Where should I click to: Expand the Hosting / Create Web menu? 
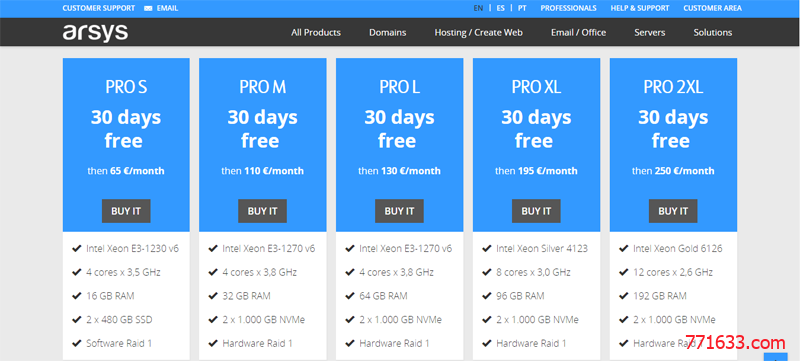479,33
